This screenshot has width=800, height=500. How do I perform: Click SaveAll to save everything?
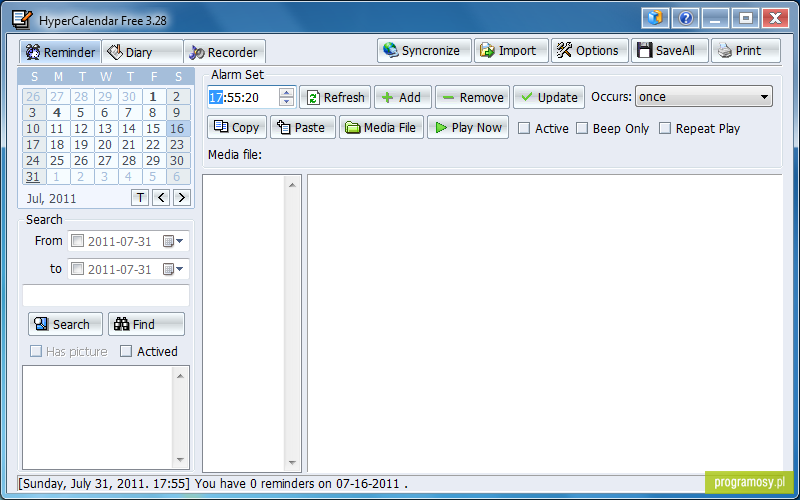point(669,51)
